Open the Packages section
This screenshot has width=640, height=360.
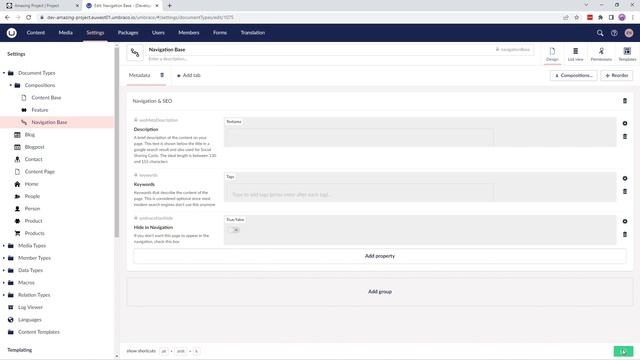pyautogui.click(x=128, y=33)
